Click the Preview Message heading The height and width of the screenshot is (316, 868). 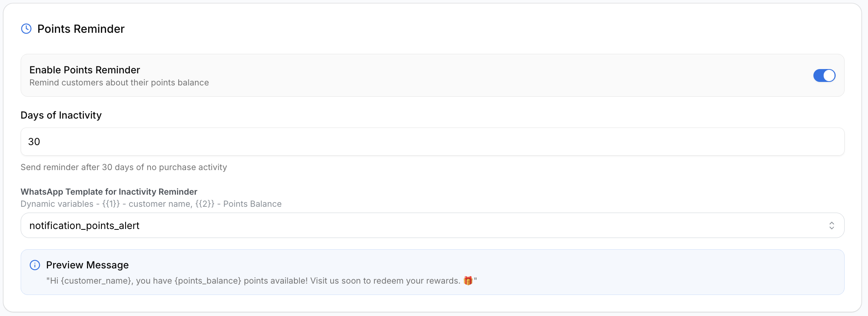tap(87, 265)
